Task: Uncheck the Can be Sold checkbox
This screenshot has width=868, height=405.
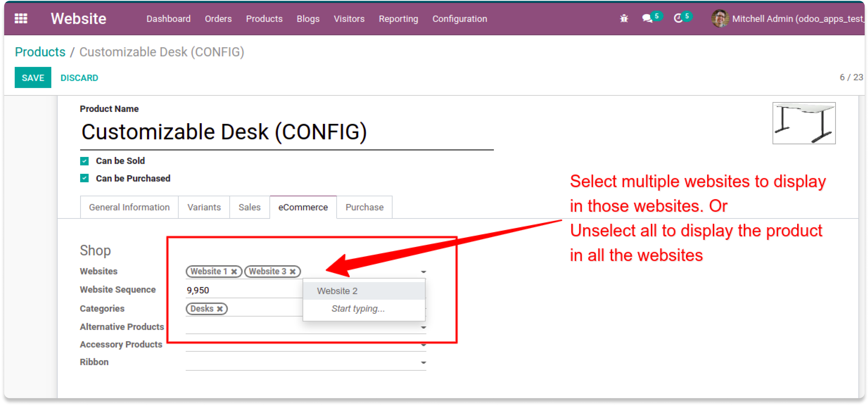Action: click(x=84, y=161)
